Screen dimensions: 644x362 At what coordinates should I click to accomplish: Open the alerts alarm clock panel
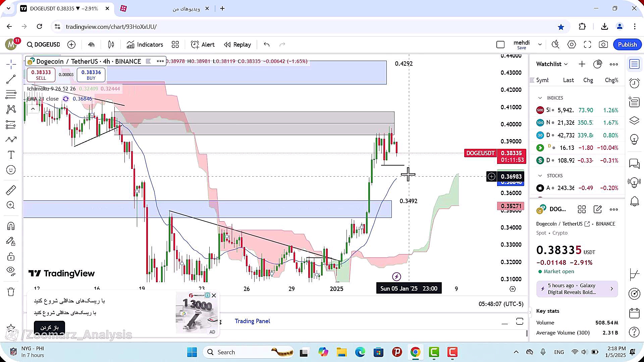634,83
